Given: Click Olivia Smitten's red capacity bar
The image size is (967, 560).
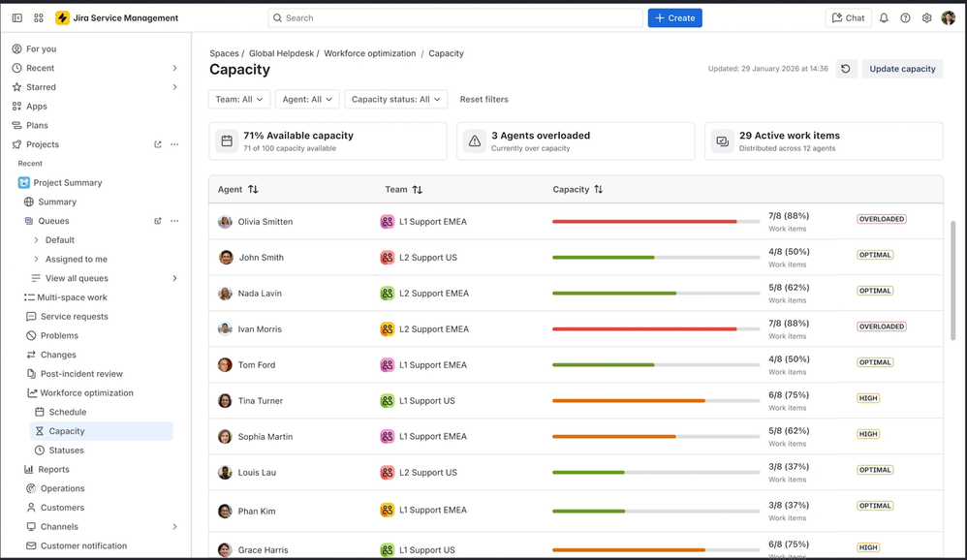Looking at the screenshot, I should pos(644,222).
